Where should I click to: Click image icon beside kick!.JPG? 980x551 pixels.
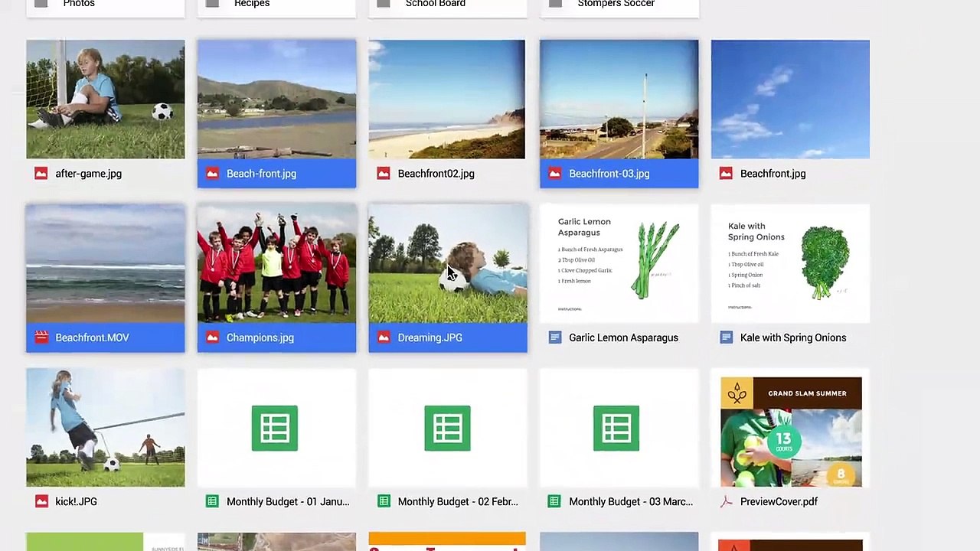click(x=41, y=501)
